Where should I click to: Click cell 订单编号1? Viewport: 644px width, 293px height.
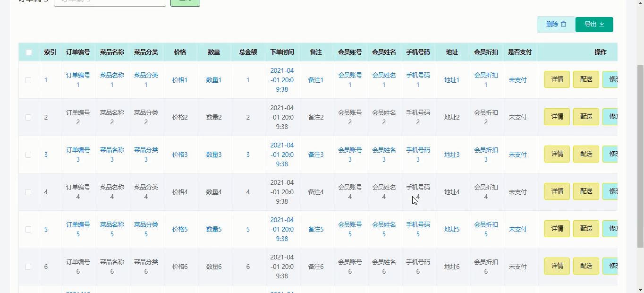pyautogui.click(x=78, y=80)
